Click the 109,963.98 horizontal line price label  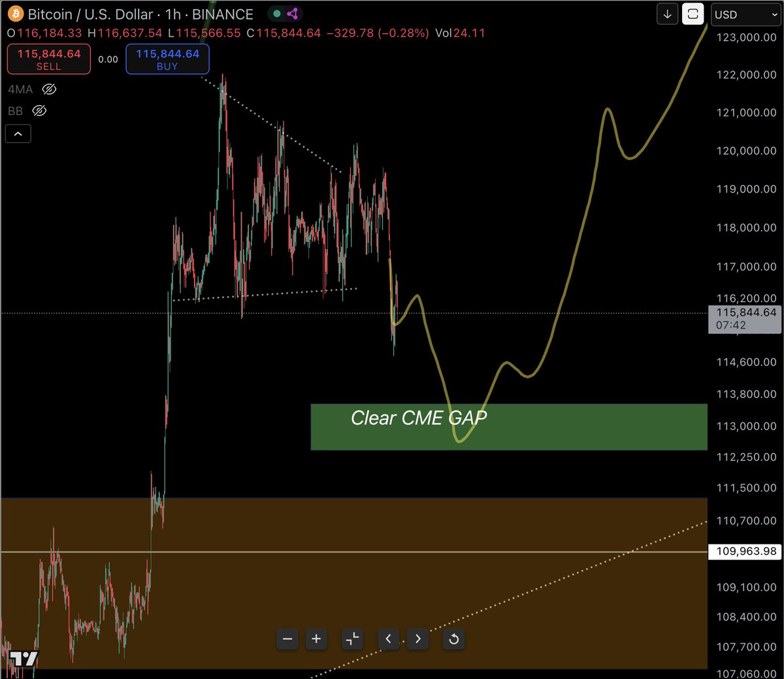click(x=745, y=552)
